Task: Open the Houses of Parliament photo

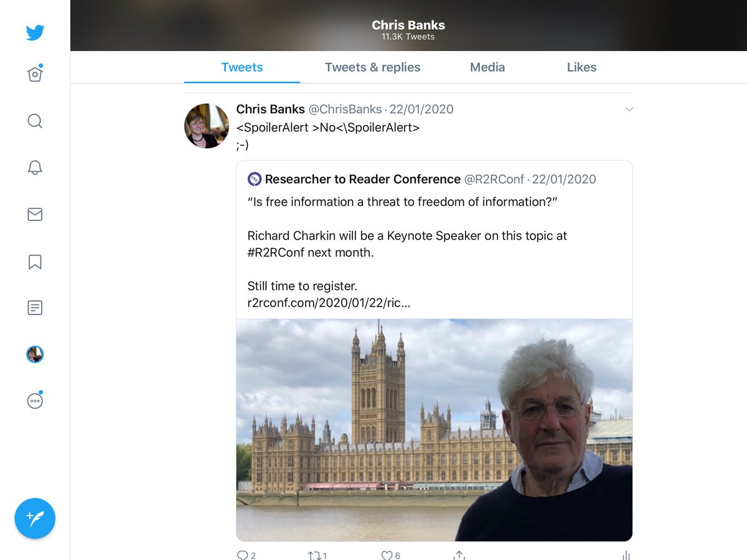Action: click(x=435, y=430)
